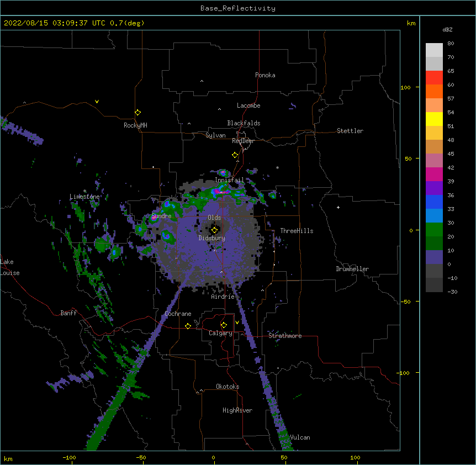Click the yellow diamond marker above RockyMH

click(x=137, y=113)
